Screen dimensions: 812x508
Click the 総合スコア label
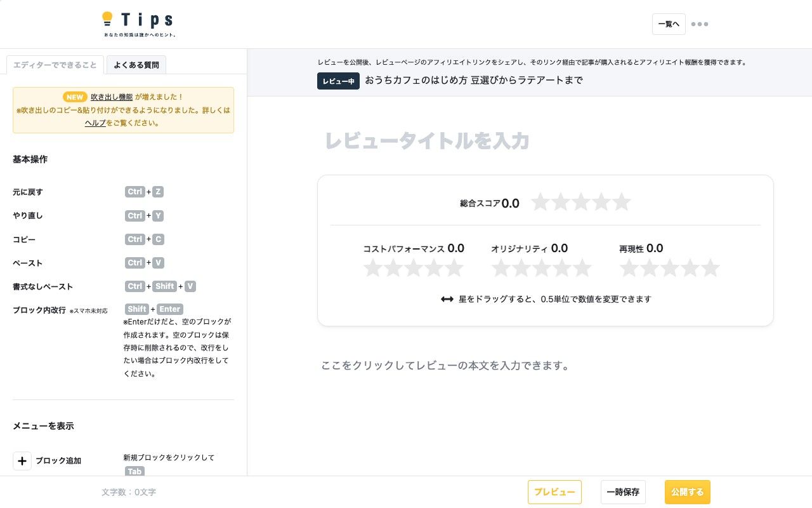[x=480, y=204]
